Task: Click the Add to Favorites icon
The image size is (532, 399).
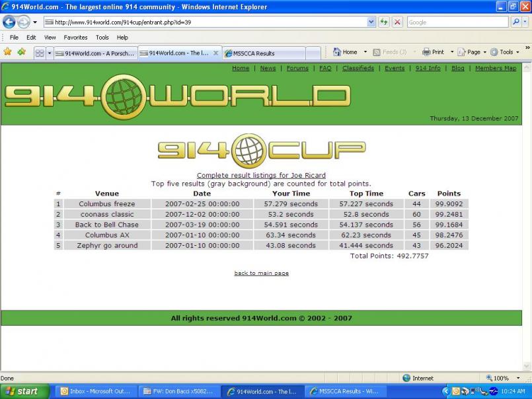Action: [22, 52]
